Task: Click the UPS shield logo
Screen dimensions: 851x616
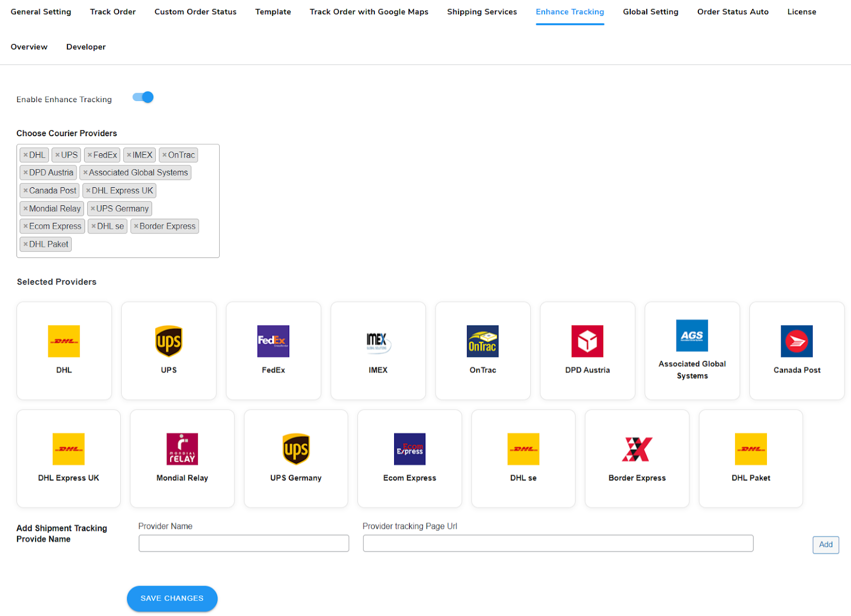Action: pos(169,341)
